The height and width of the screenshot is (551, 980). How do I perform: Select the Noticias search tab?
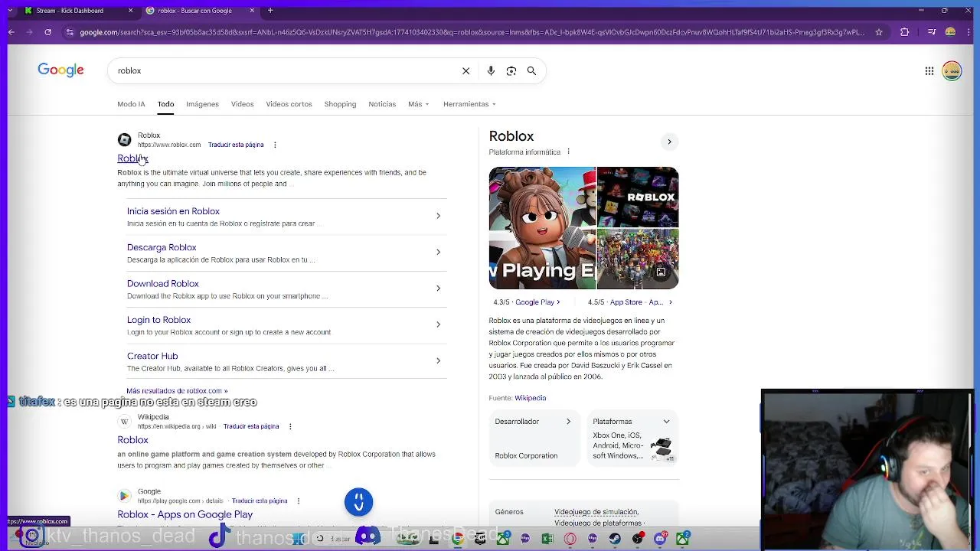click(x=382, y=104)
